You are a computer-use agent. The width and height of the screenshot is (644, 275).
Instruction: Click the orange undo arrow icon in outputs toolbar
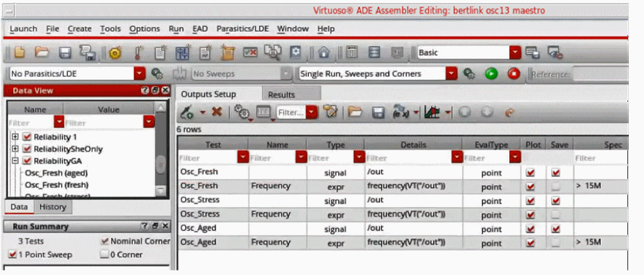click(509, 112)
